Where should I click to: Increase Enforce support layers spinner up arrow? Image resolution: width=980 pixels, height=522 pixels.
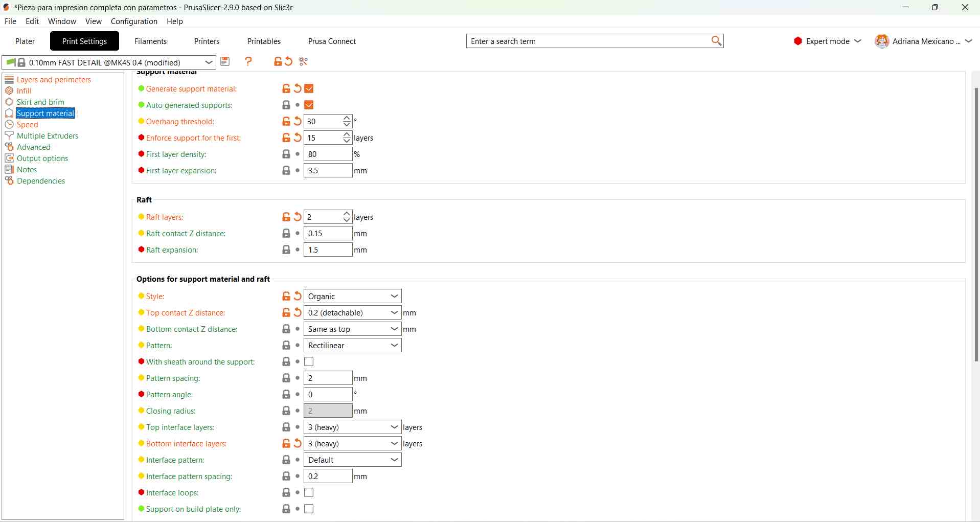pos(347,135)
